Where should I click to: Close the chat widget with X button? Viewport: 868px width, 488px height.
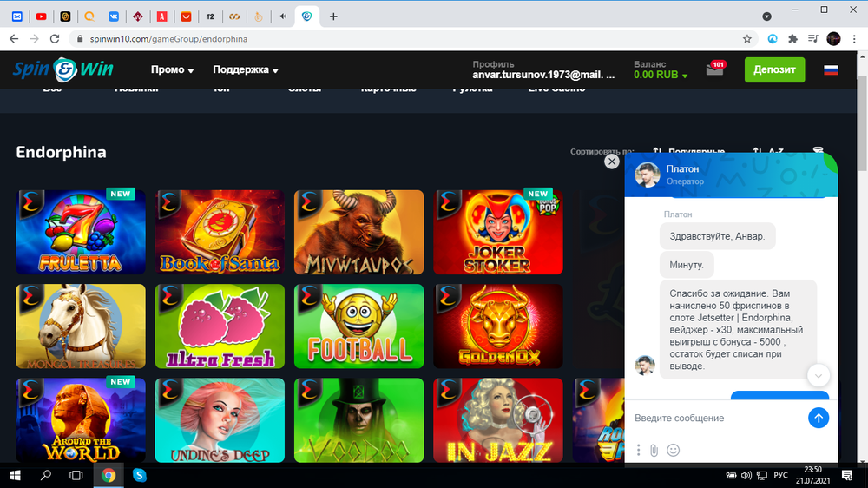(612, 162)
